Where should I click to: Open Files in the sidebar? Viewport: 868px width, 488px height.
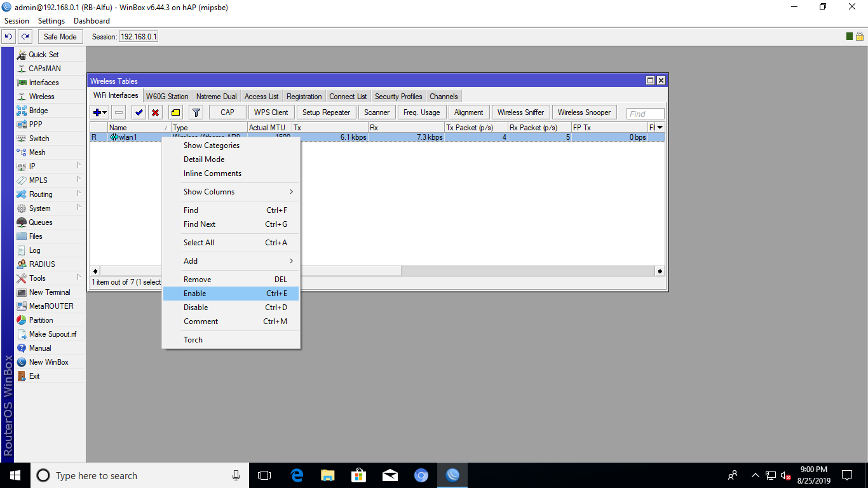(50, 236)
